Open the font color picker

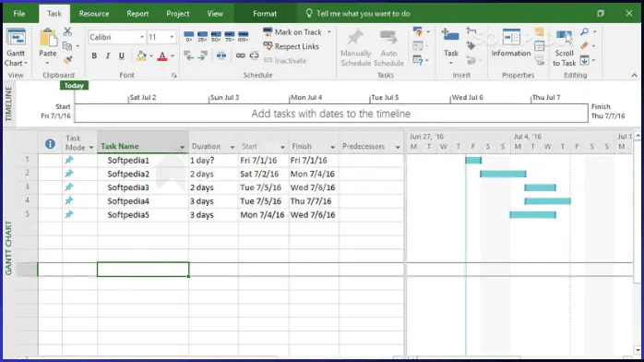(162, 56)
